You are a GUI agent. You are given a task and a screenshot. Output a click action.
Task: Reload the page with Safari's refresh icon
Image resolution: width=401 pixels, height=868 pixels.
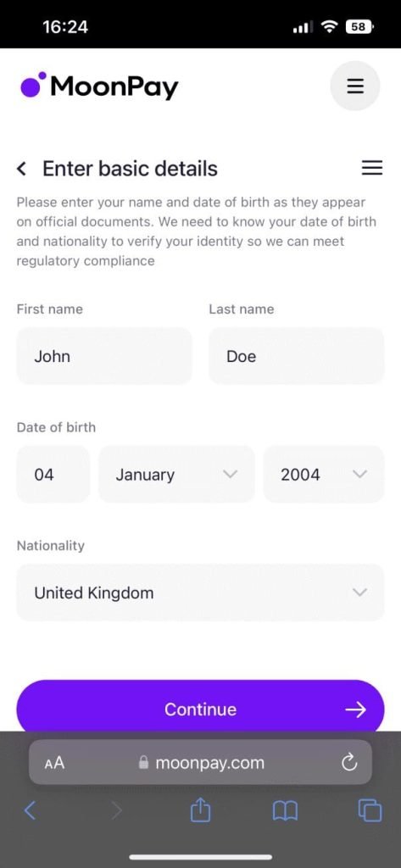pos(349,763)
